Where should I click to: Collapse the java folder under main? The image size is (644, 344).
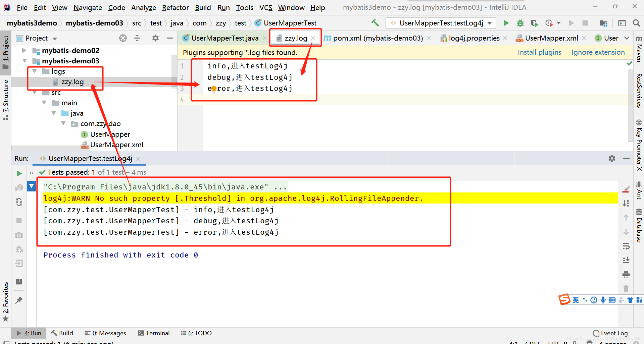(54, 113)
